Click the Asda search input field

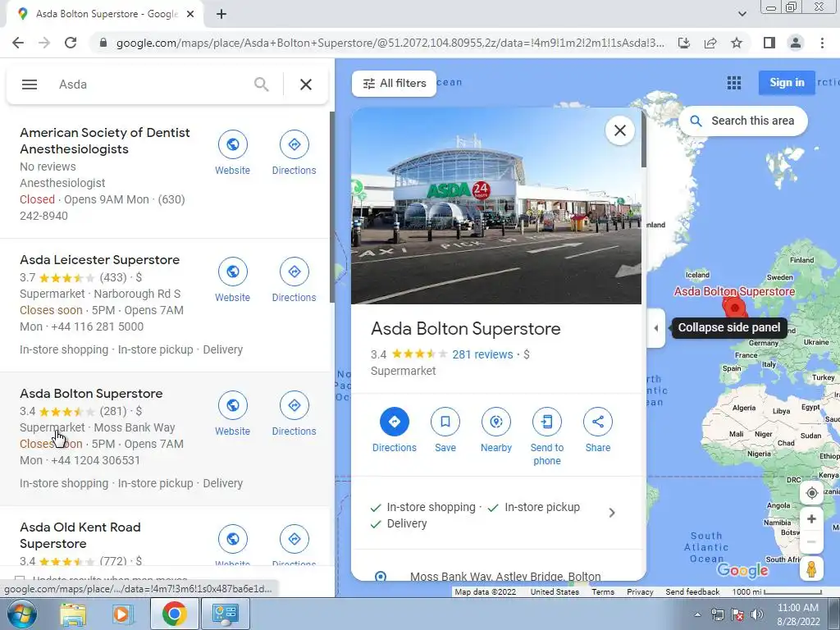tap(150, 84)
